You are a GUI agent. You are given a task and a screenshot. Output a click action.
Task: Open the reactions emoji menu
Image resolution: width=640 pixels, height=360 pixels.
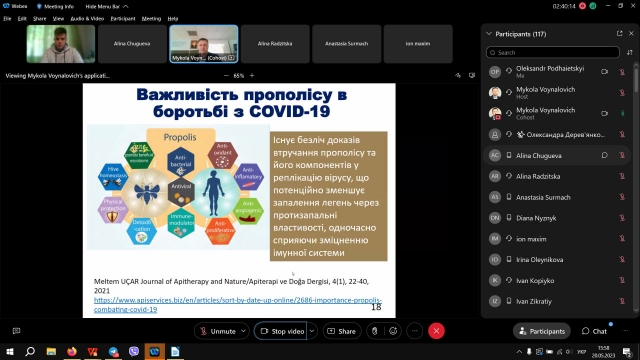coord(393,331)
